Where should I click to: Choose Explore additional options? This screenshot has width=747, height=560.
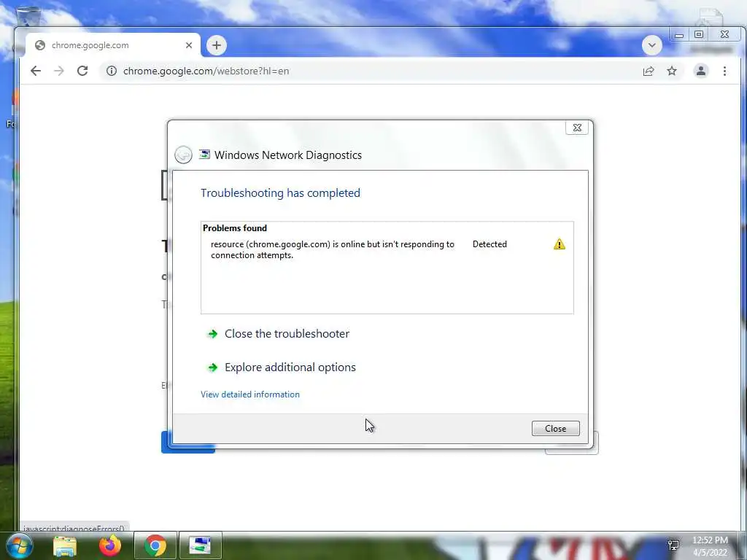[290, 367]
